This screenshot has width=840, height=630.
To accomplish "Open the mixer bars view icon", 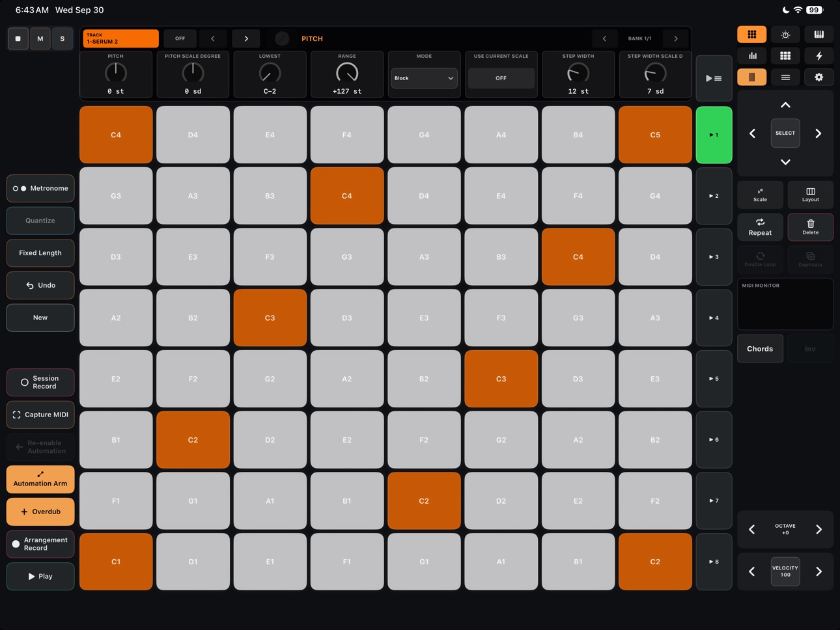I will pyautogui.click(x=751, y=56).
